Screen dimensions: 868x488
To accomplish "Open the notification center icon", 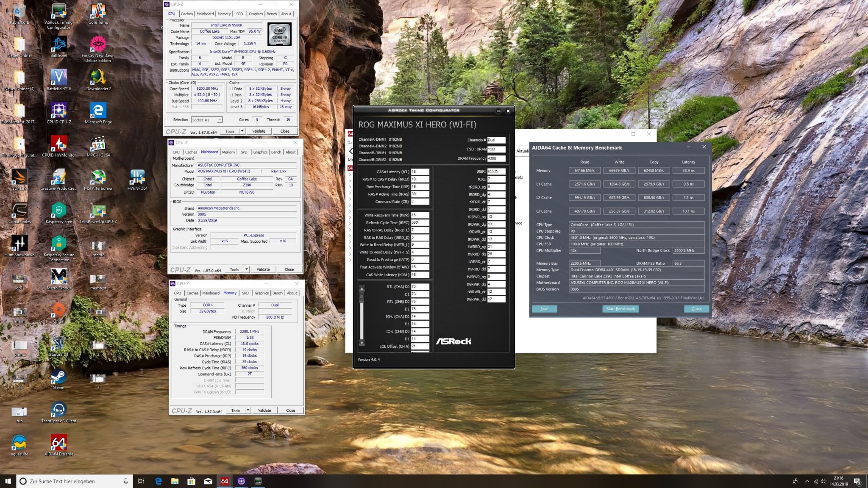I will click(857, 481).
